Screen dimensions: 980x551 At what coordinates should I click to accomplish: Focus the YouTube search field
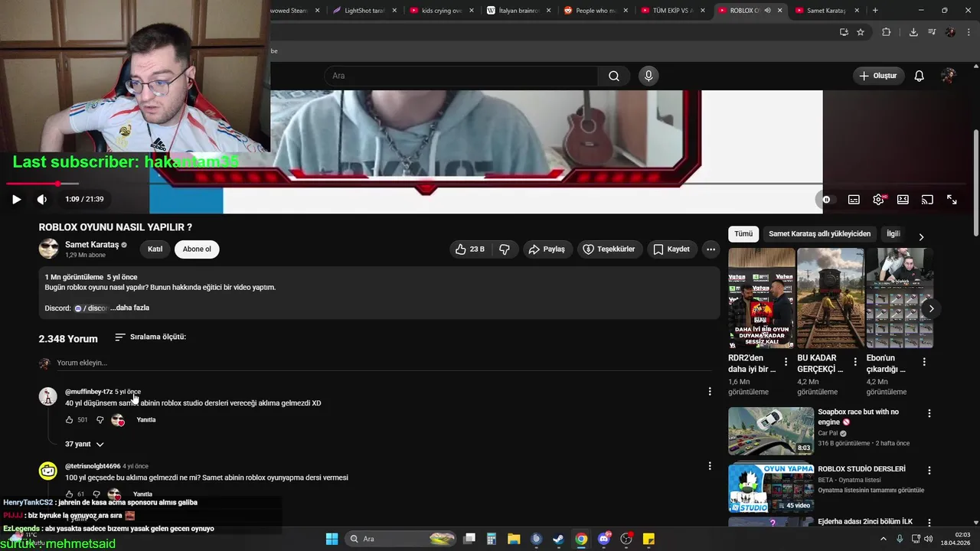click(462, 76)
